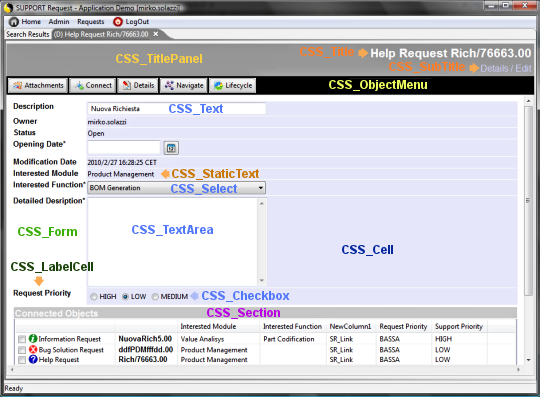Click the Home icon in the menu bar
Image resolution: width=540 pixels, height=397 pixels.
(13, 22)
